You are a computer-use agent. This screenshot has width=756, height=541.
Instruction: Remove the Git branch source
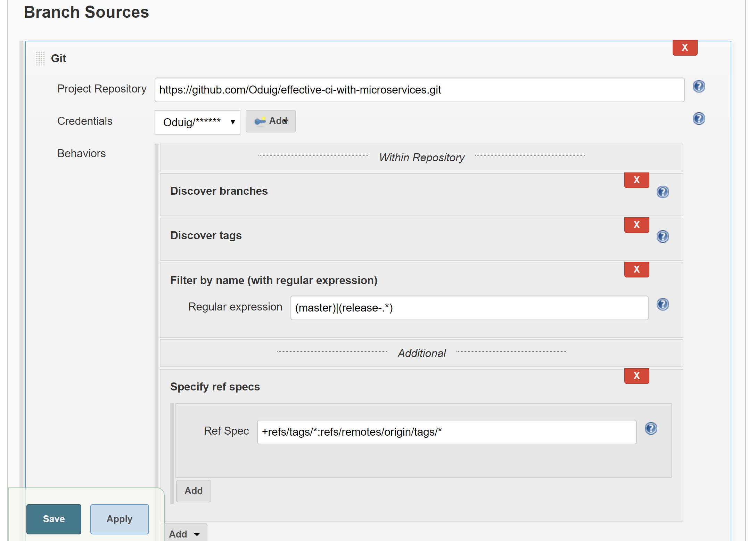click(684, 48)
